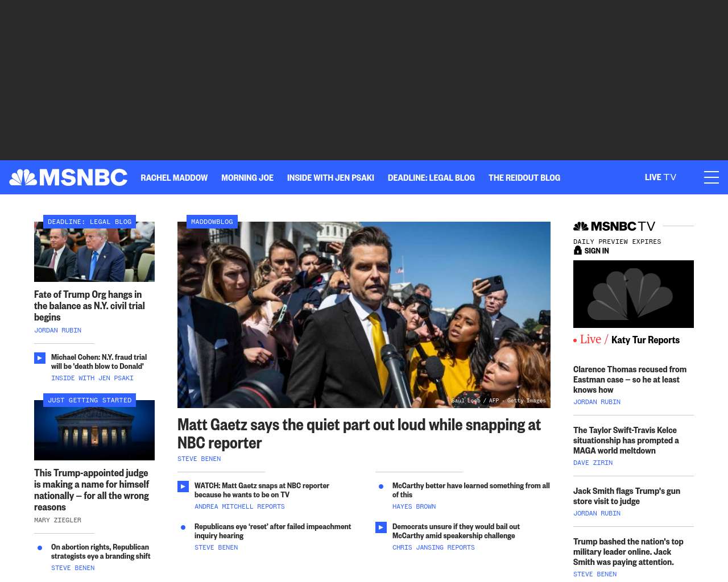Click Steve Benen byline under Trump bashed story
728x582 pixels.
coord(595,574)
